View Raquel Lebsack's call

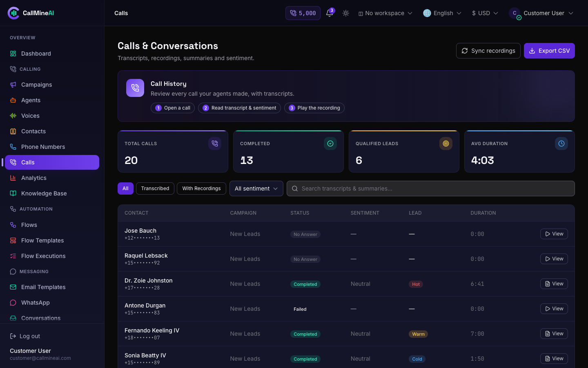(x=554, y=259)
